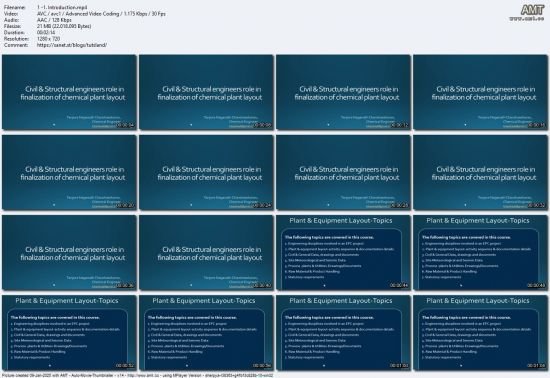The image size is (550, 378).
Task: Select the frame at timestamp 00:00:20
Action: (x=69, y=173)
